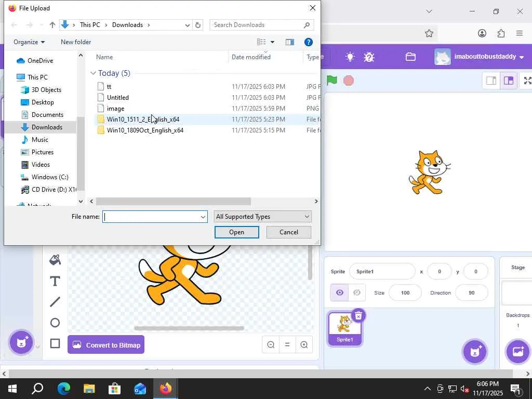The height and width of the screenshot is (399, 532).
Task: Open the Organize dropdown menu
Action: pos(29,42)
